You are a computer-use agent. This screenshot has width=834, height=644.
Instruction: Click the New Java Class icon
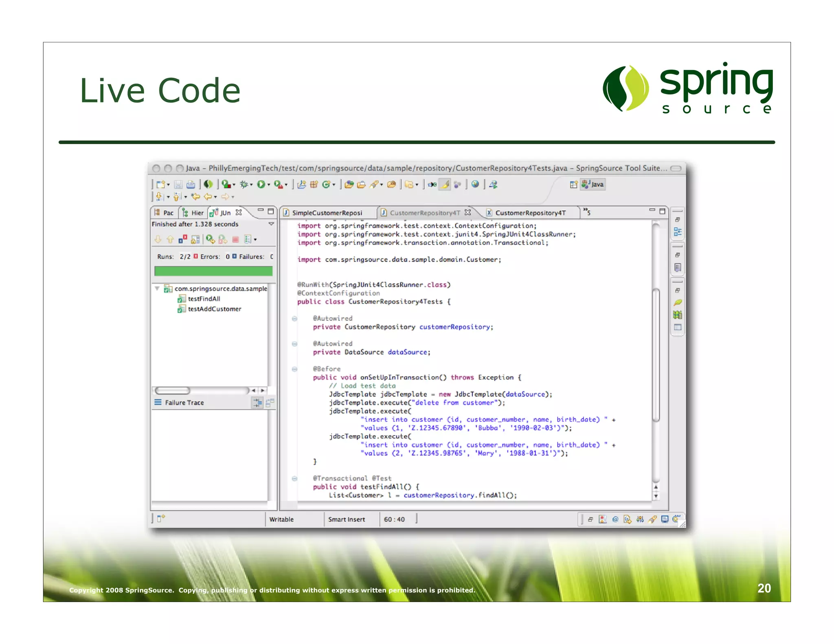click(326, 184)
